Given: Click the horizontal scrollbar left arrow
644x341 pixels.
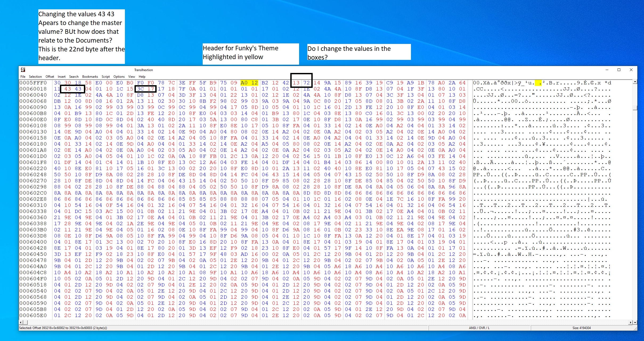Looking at the screenshot, I should click(21, 322).
